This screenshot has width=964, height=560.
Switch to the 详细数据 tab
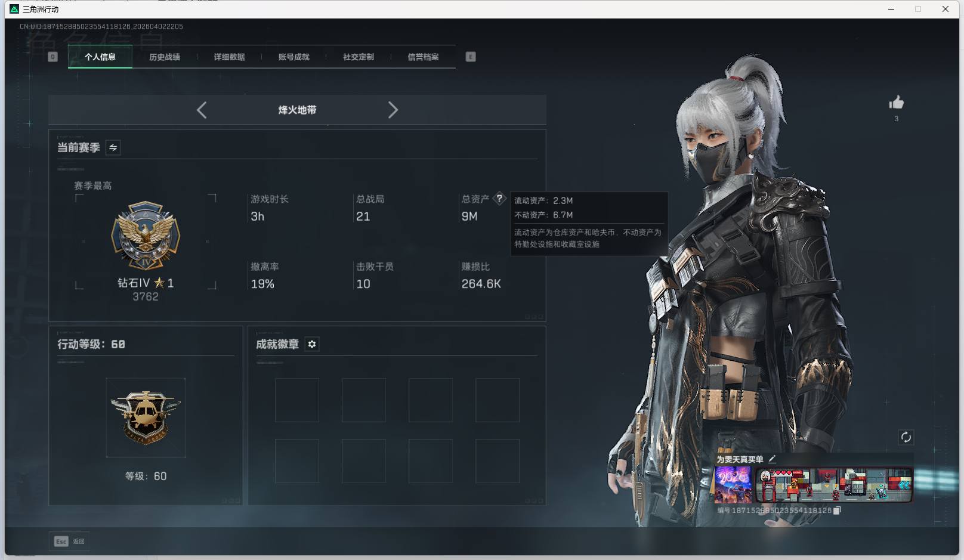230,57
